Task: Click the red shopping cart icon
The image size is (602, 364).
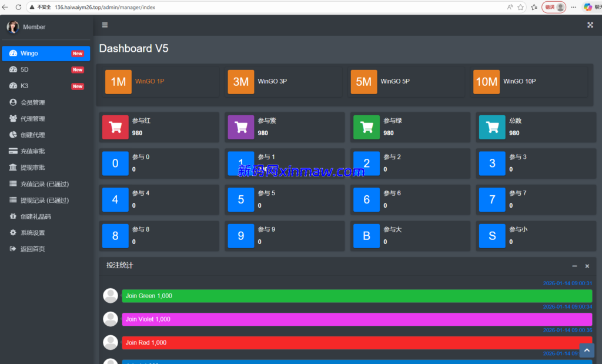Action: click(115, 127)
